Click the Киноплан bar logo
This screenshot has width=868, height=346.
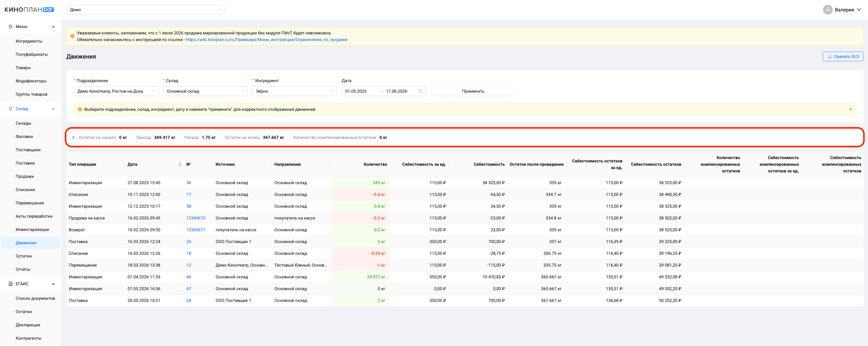(29, 9)
